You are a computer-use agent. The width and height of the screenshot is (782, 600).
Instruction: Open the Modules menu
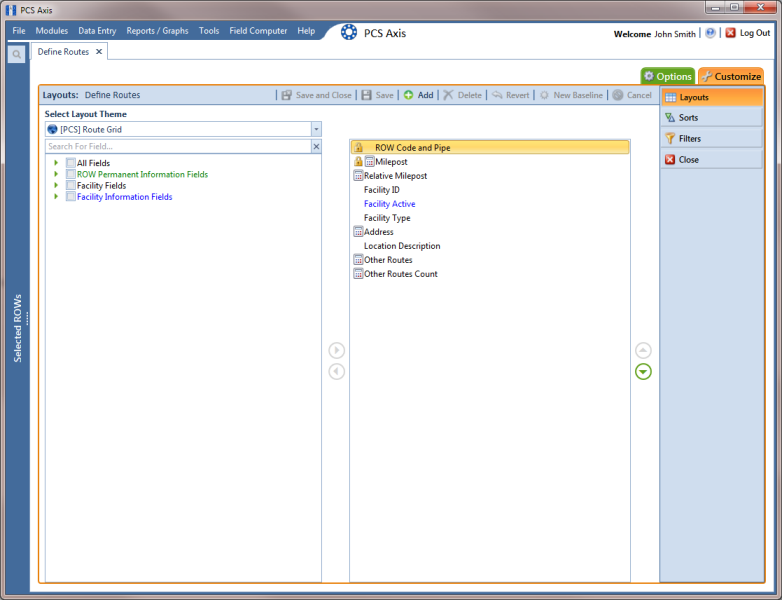[x=51, y=30]
